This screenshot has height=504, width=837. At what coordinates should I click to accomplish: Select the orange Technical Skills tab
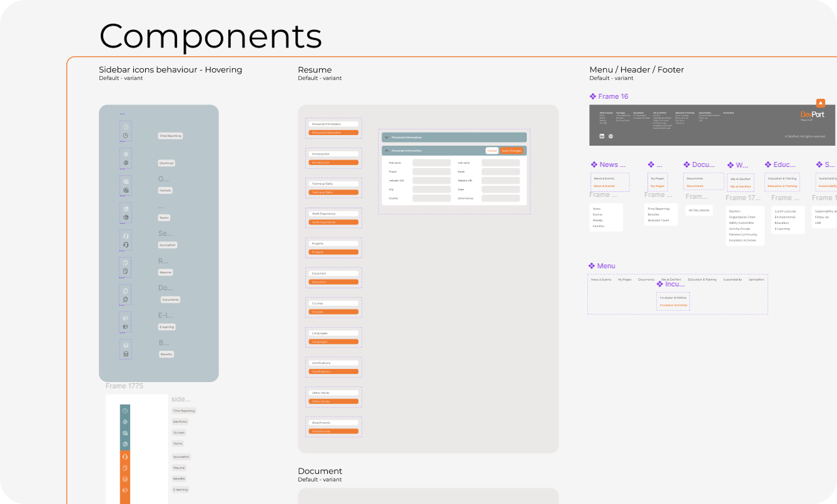[333, 192]
